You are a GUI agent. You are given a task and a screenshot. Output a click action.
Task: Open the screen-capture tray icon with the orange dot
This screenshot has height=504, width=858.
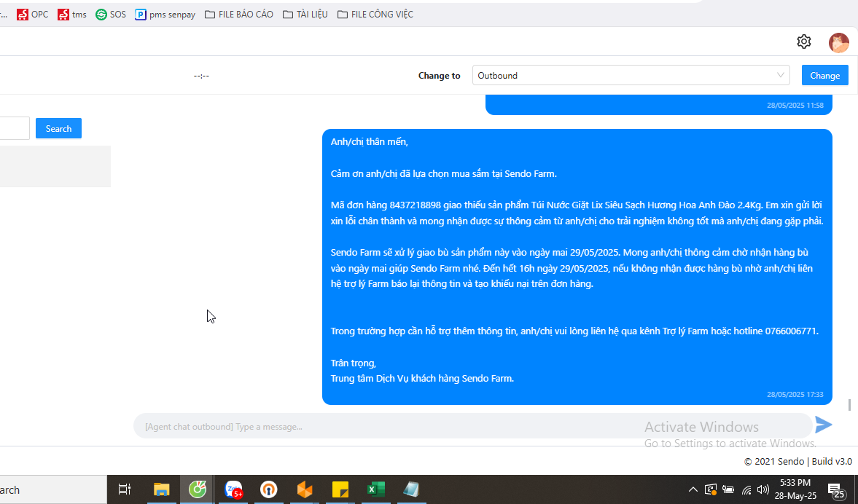(x=710, y=489)
